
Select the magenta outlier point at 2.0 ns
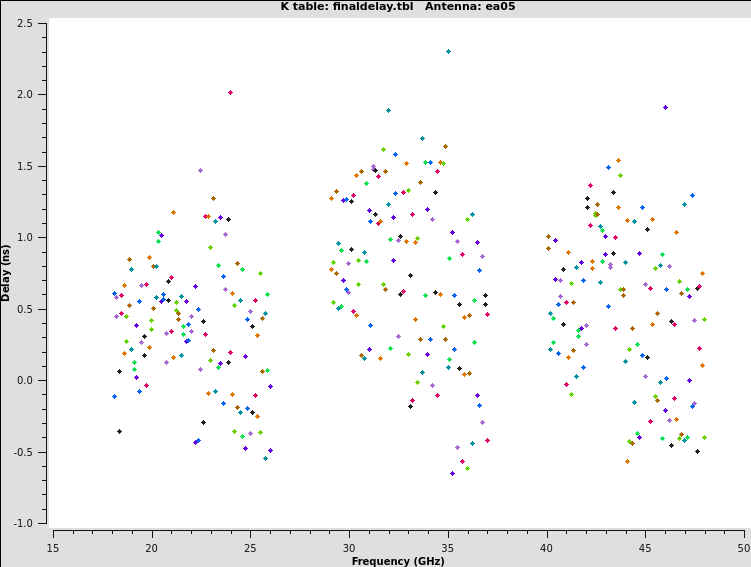pos(230,92)
